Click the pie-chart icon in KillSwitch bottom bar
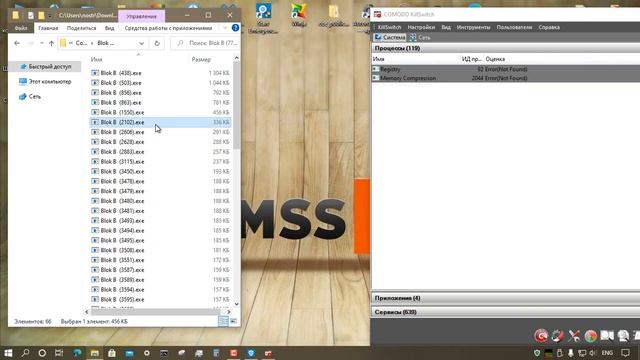The width and height of the screenshot is (640, 360). [x=590, y=336]
